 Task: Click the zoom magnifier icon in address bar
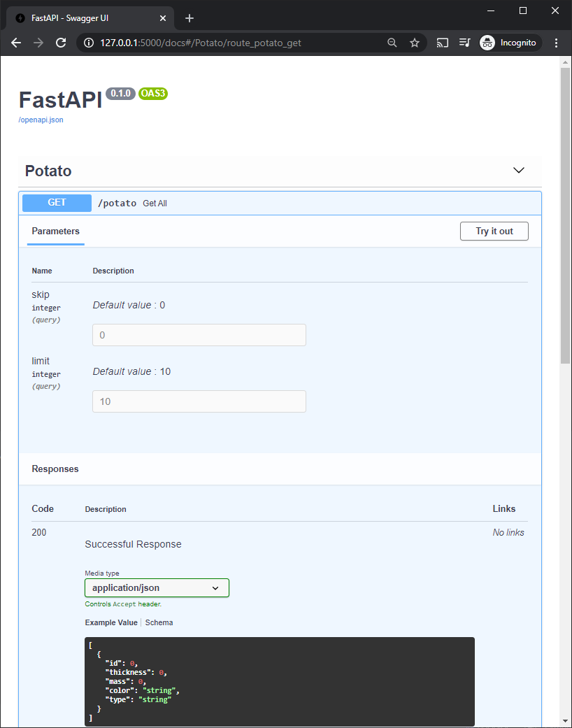click(x=392, y=43)
